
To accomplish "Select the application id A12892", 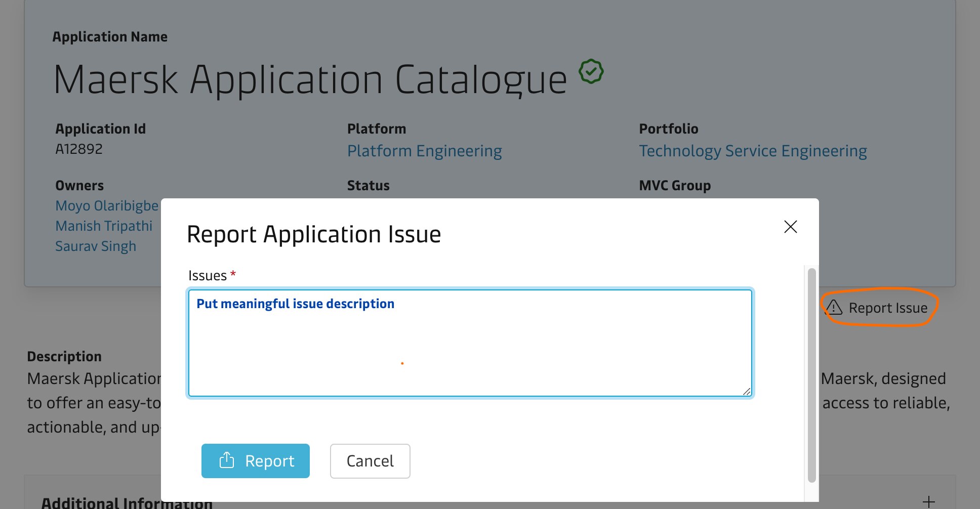I will [79, 149].
